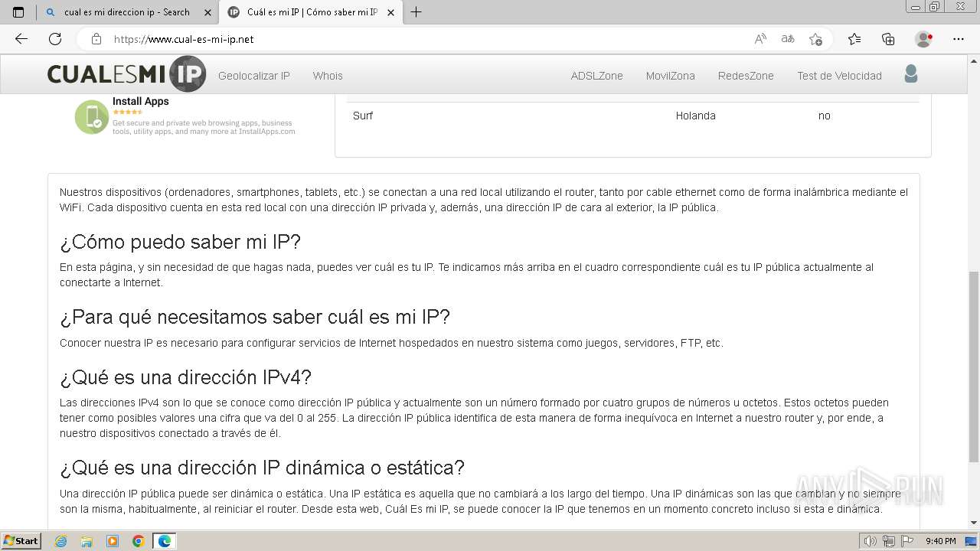
Task: Click the CUALESMIIP site logo
Action: [126, 74]
